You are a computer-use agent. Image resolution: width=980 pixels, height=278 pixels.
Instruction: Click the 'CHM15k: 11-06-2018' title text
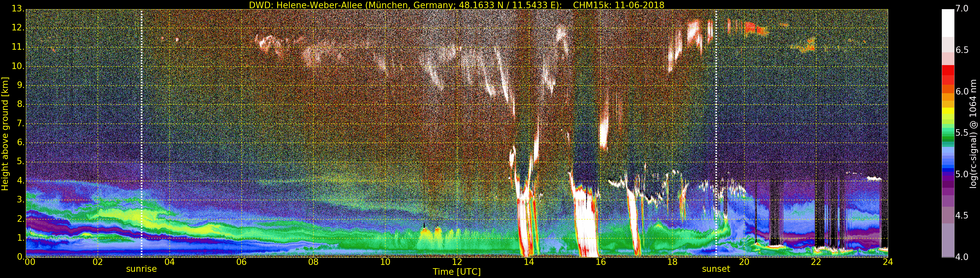coord(619,5)
